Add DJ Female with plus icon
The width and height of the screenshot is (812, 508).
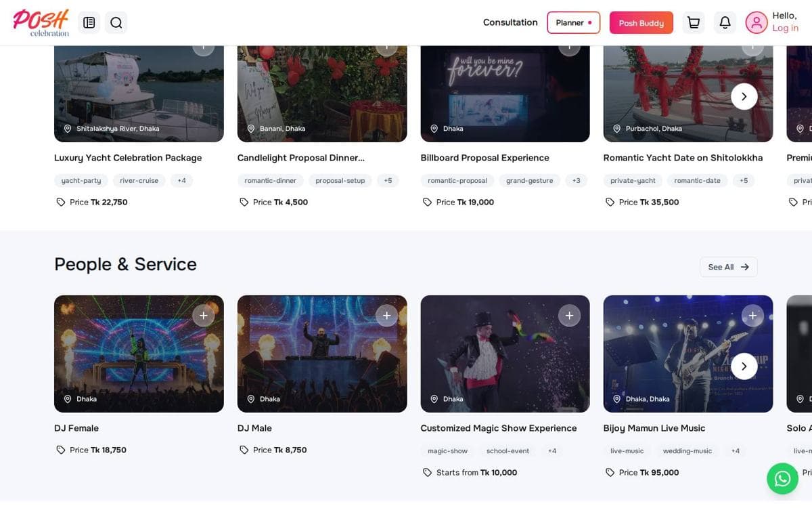pos(204,316)
